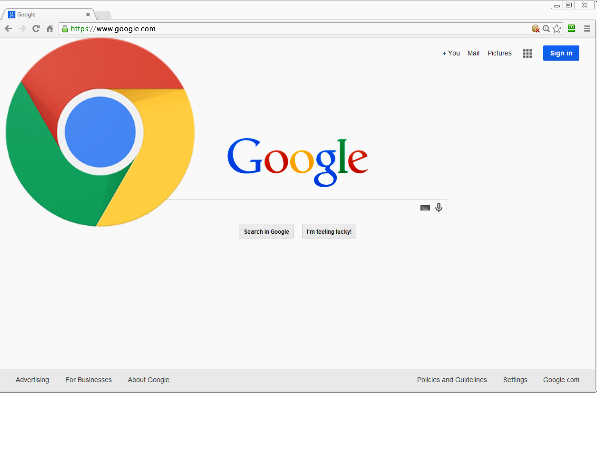
Task: Reload the current page
Action: 36,29
